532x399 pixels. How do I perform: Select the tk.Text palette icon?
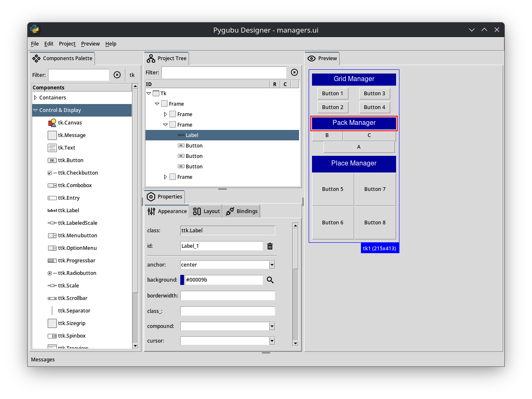click(x=52, y=148)
